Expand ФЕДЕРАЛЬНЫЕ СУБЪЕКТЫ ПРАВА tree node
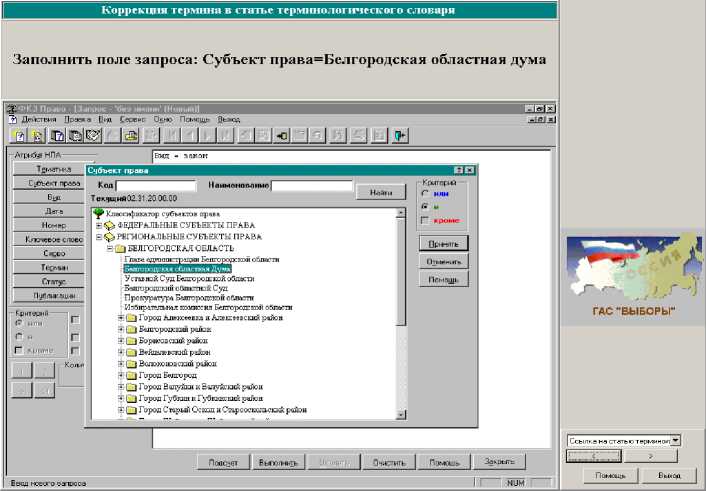 click(99, 225)
